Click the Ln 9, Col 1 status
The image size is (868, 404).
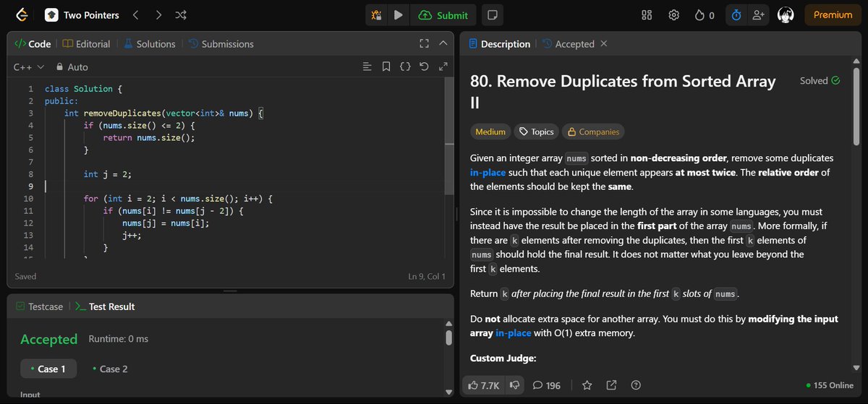427,276
